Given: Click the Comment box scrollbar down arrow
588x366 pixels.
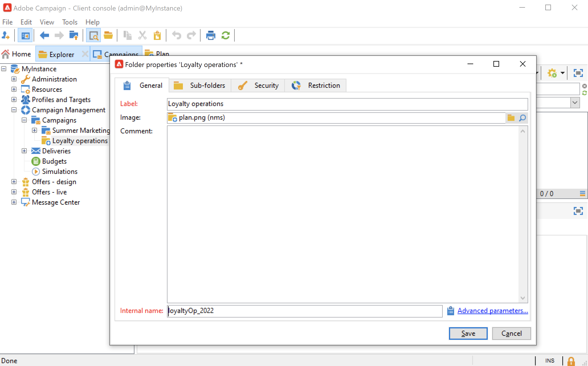Looking at the screenshot, I should click(522, 298).
